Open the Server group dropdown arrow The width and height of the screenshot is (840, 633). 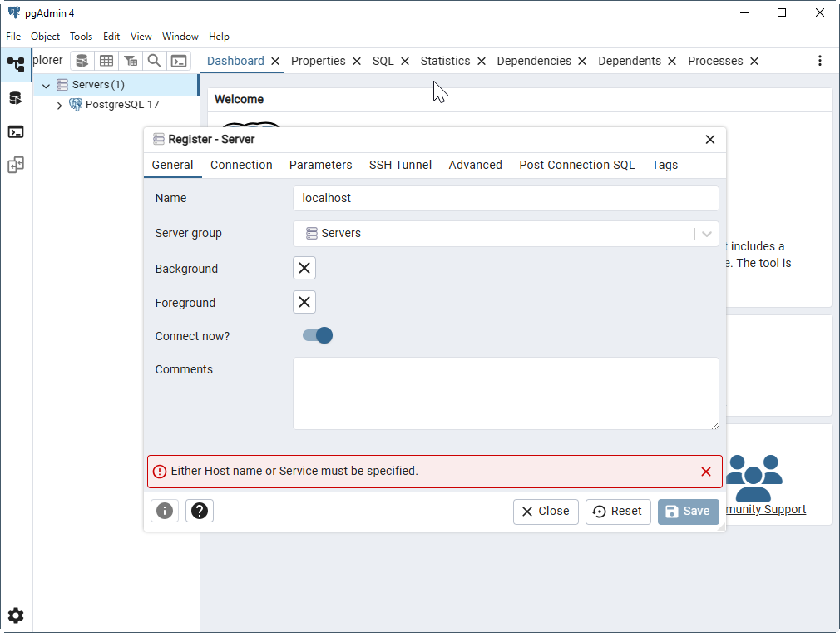coord(707,234)
